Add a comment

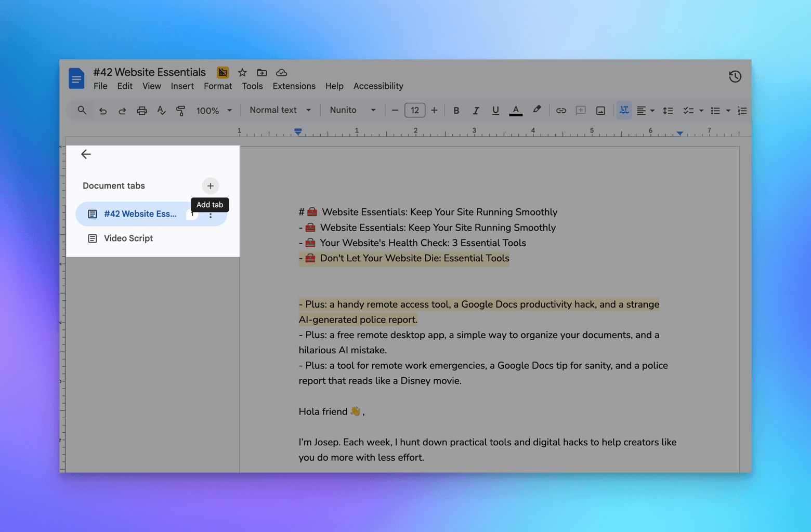click(x=581, y=110)
